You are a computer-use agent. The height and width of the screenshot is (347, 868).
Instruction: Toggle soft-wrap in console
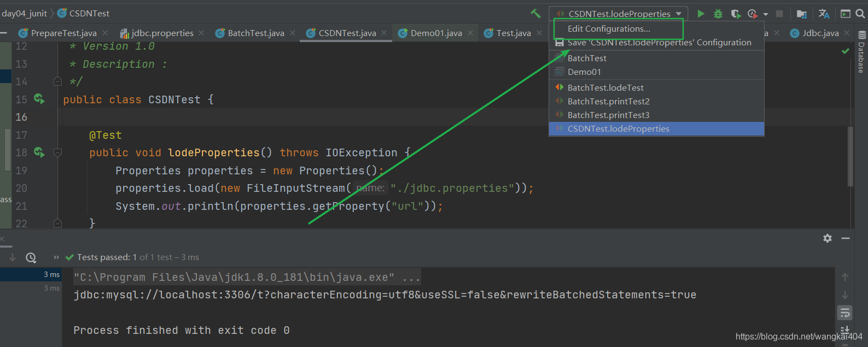pos(845,313)
